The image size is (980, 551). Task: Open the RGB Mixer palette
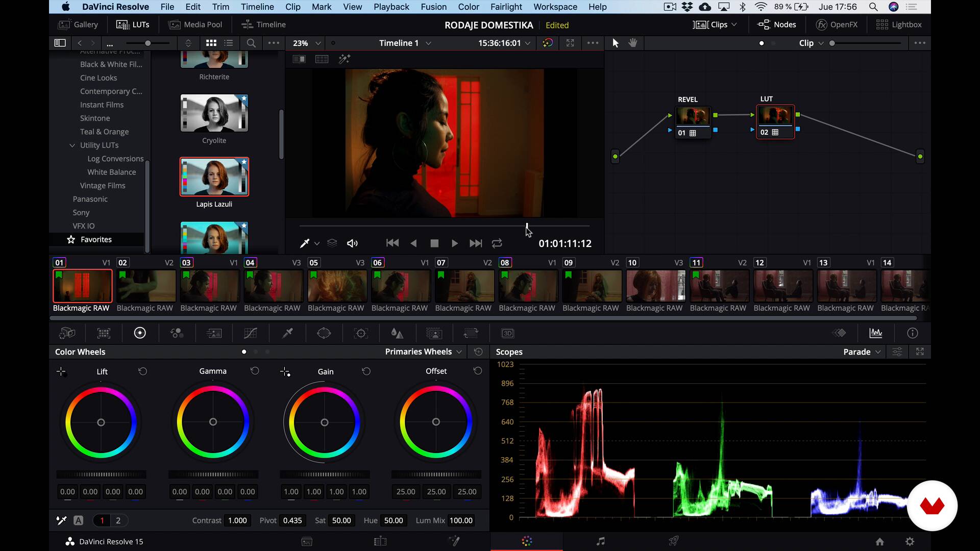click(177, 333)
